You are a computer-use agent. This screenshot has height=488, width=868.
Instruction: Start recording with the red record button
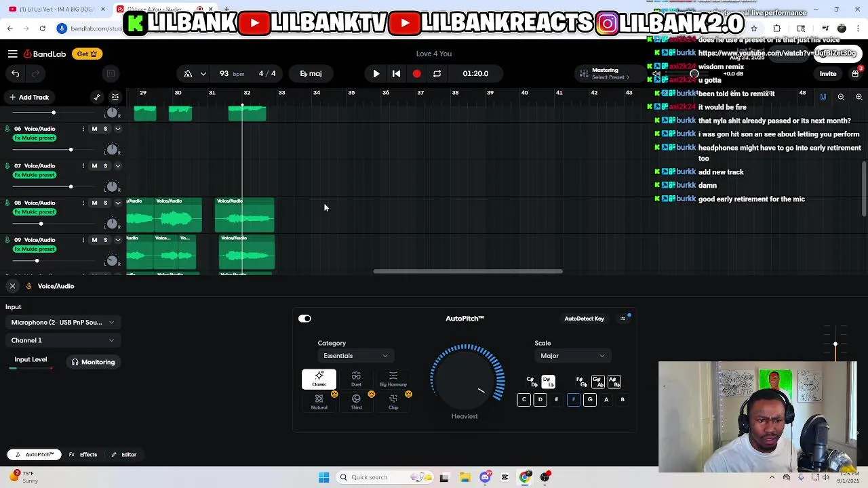[416, 73]
